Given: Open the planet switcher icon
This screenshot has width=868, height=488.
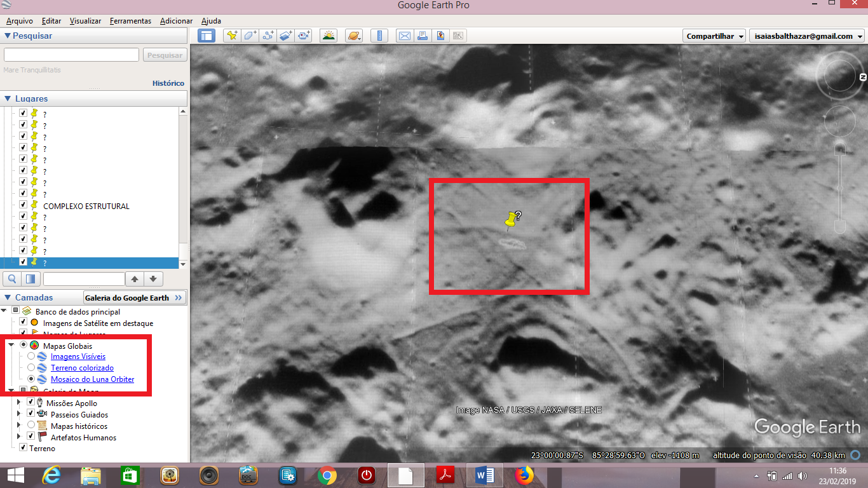Looking at the screenshot, I should [x=354, y=36].
